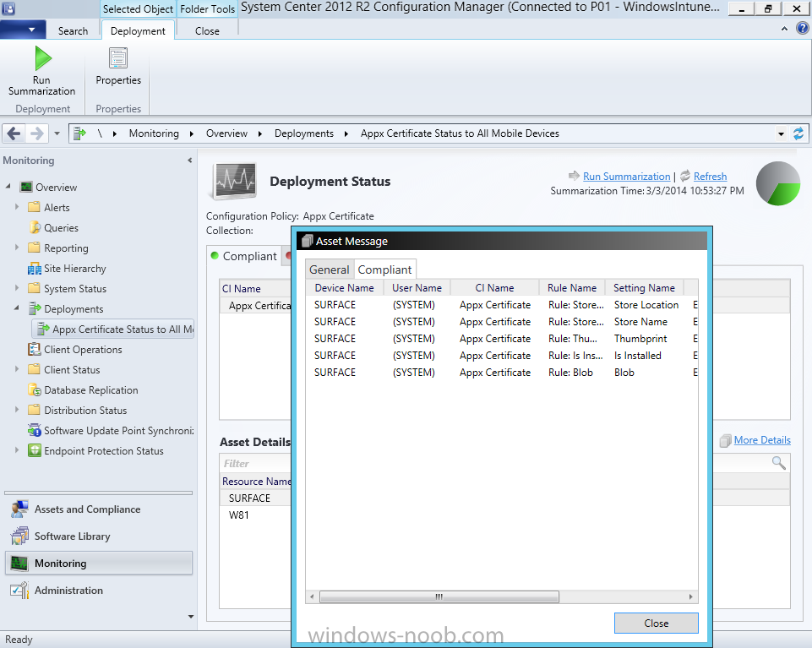Click the Endpoint Protection Status icon
812x648 pixels.
[34, 450]
